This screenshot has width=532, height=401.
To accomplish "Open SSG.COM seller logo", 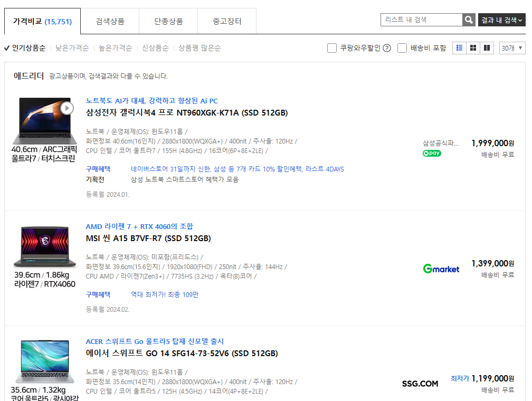I will (420, 384).
